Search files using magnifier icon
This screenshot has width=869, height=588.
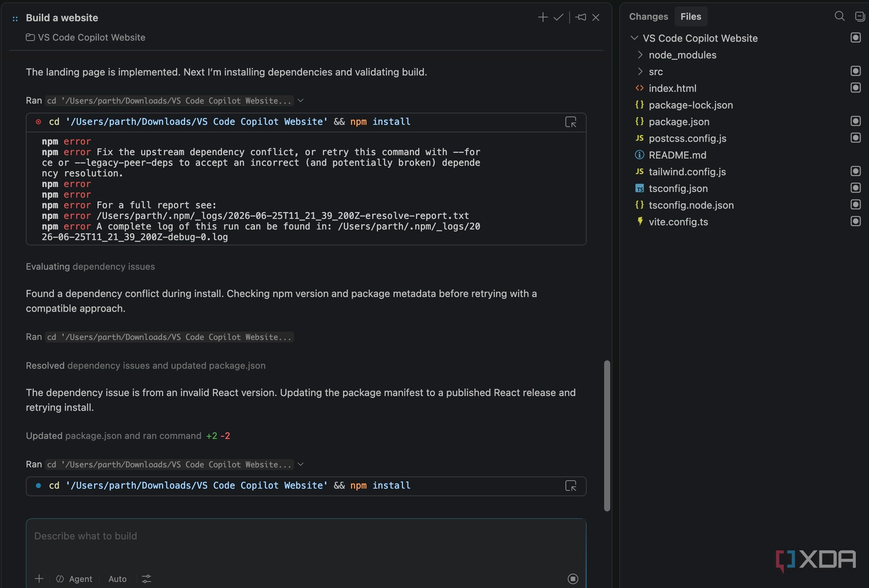[x=839, y=16]
